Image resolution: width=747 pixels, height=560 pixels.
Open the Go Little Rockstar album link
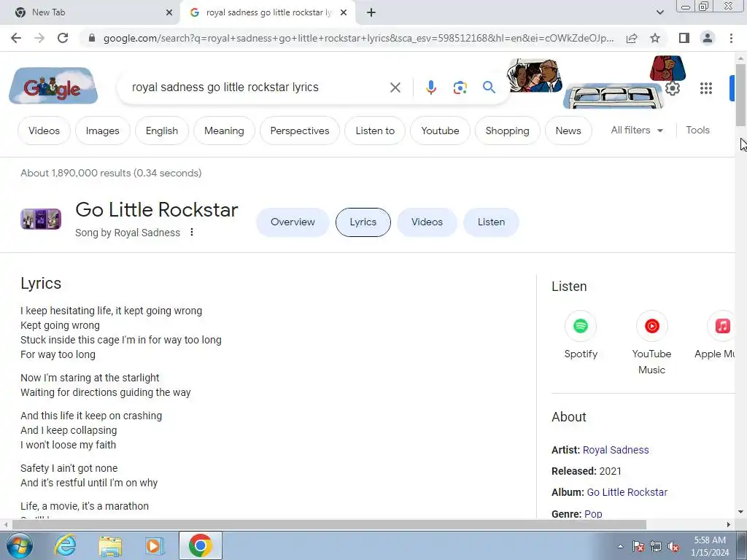pos(627,492)
